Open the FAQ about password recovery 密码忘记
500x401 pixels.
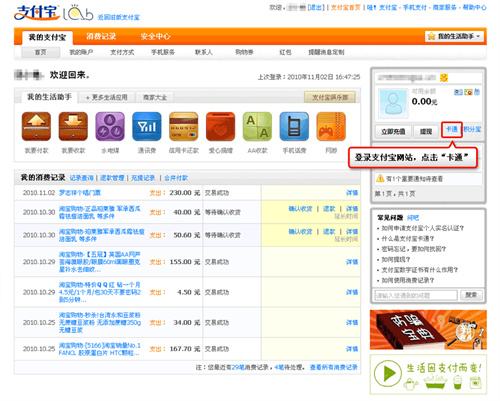[x=414, y=249]
